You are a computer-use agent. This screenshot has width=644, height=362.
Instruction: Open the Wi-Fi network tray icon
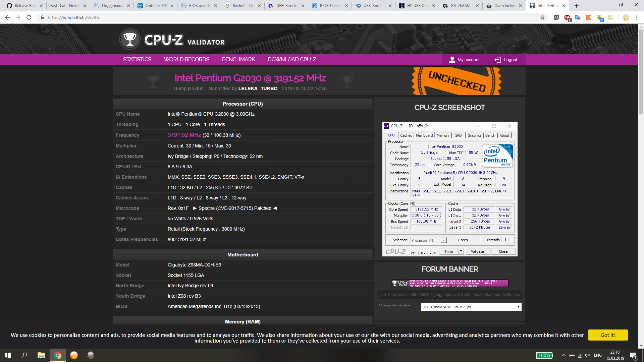tap(580, 355)
